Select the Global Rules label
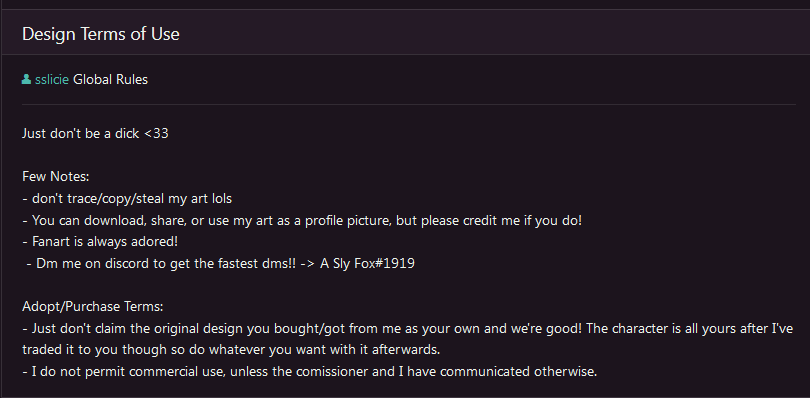810x398 pixels. (x=111, y=80)
